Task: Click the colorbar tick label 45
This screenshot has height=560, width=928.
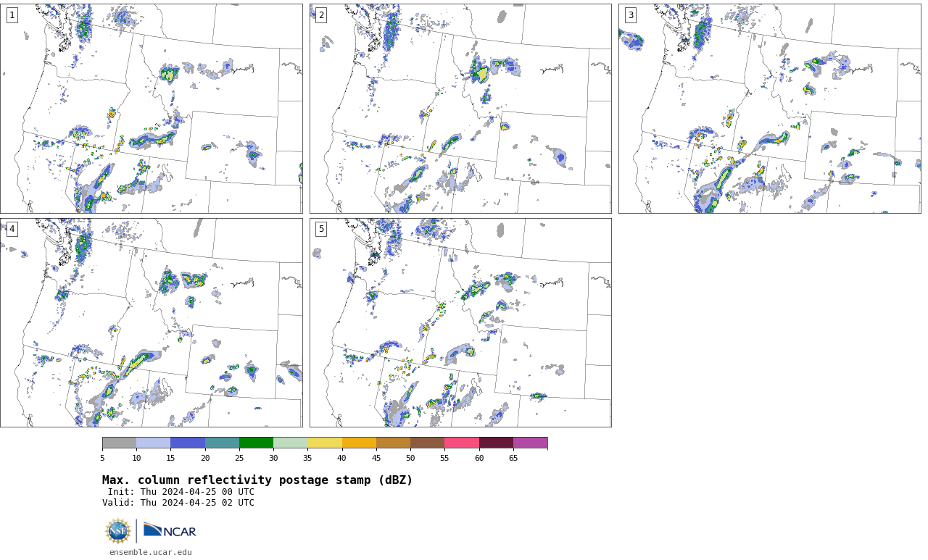Action: coord(376,458)
